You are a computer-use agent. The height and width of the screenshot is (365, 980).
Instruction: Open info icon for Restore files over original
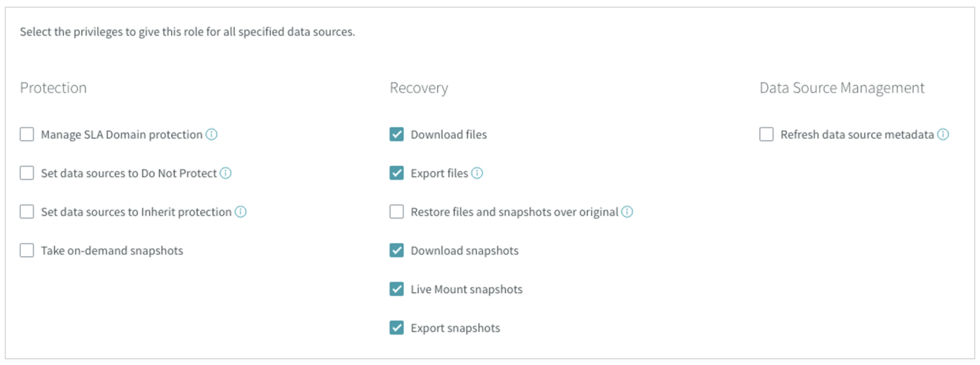tap(627, 212)
